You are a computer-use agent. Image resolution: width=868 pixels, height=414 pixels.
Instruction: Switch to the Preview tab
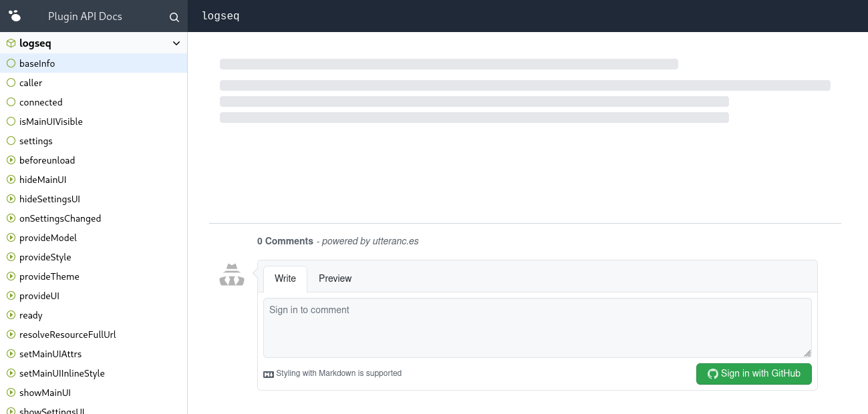point(335,278)
